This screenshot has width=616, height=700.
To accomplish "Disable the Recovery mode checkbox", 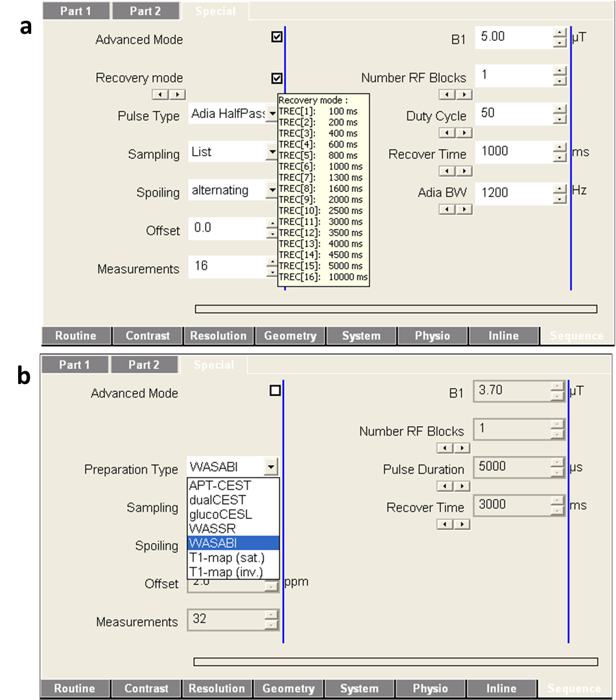I will click(277, 78).
